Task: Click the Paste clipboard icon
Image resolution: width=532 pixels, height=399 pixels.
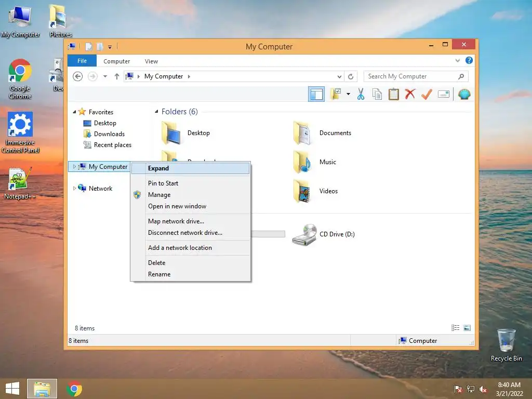Action: click(x=394, y=95)
